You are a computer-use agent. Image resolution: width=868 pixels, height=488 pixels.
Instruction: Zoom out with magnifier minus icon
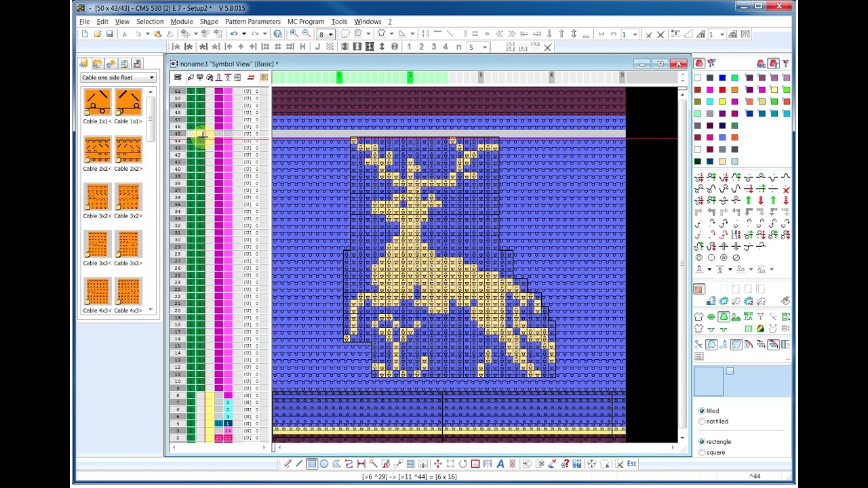click(307, 33)
